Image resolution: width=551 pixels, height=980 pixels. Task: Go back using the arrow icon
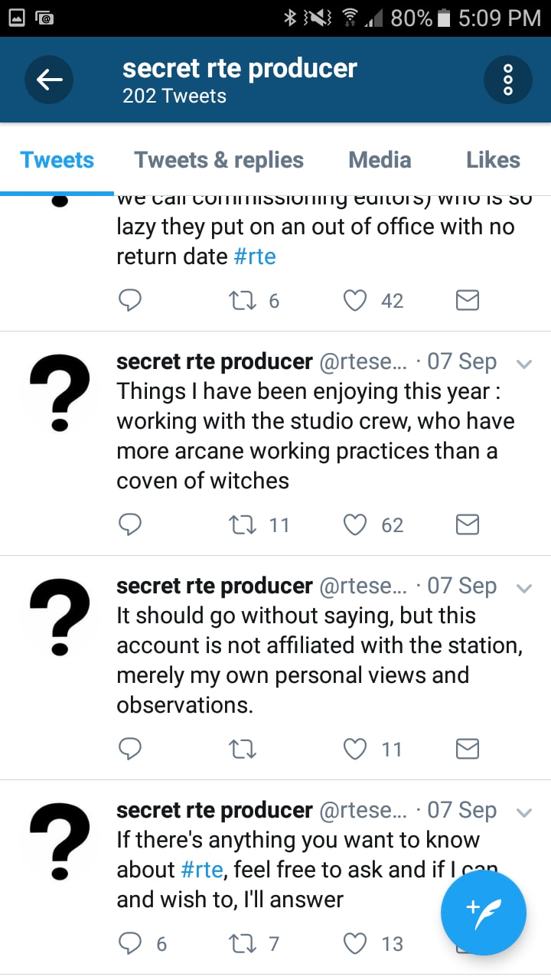tap(49, 79)
